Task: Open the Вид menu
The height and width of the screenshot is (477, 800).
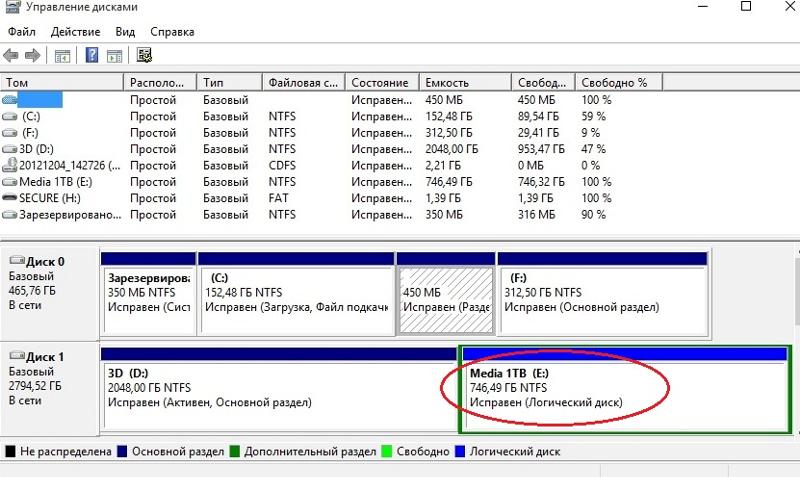Action: click(125, 32)
